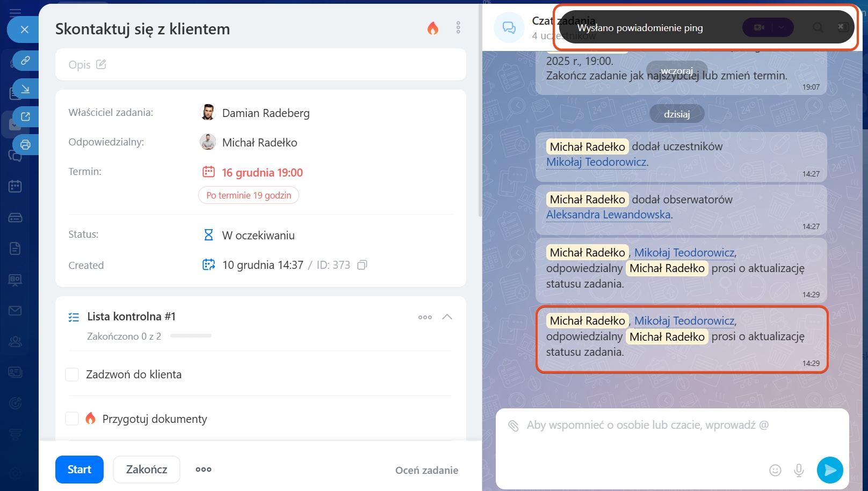Open the people group icon in the sidebar
The width and height of the screenshot is (868, 491).
15,341
